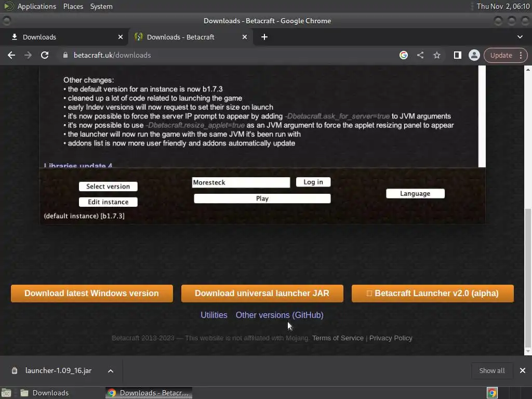Bookmark this page with the star
Viewport: 532px width, 399px height.
[436, 55]
